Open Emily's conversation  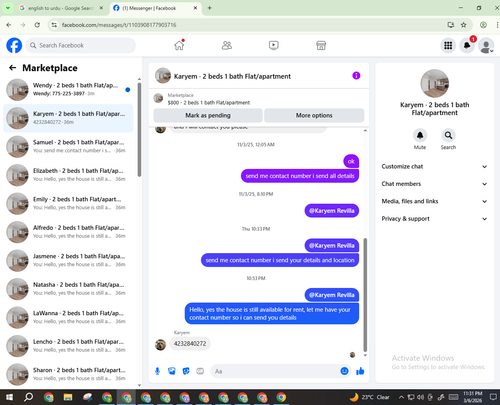[68, 203]
